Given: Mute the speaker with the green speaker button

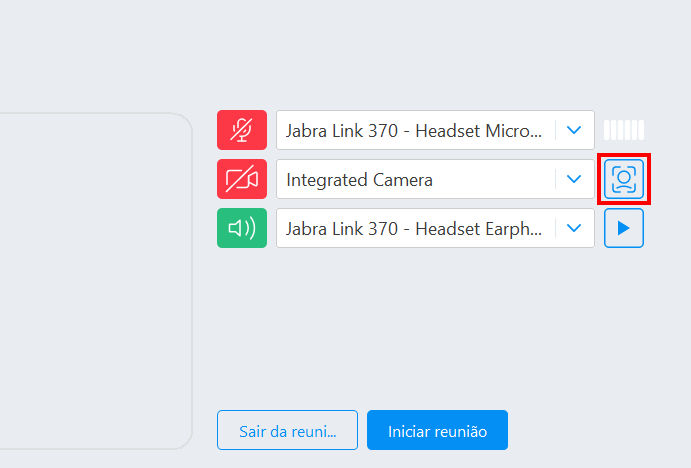Looking at the screenshot, I should [x=241, y=228].
